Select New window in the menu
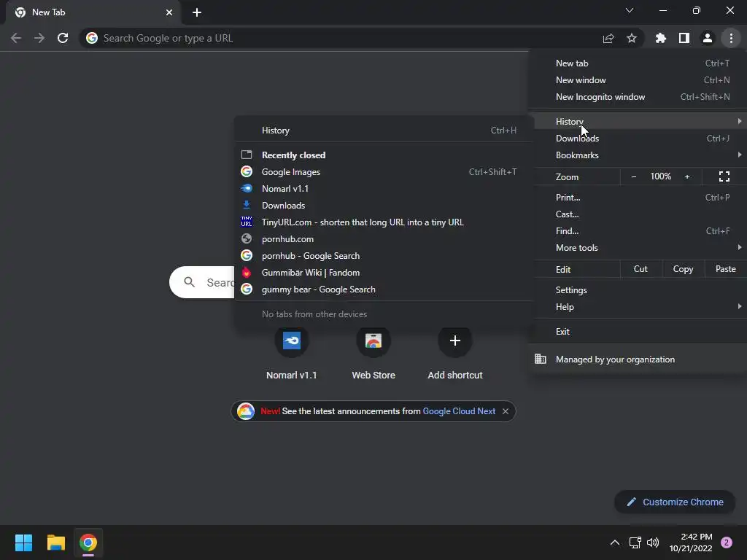The image size is (747, 560). pos(638,80)
